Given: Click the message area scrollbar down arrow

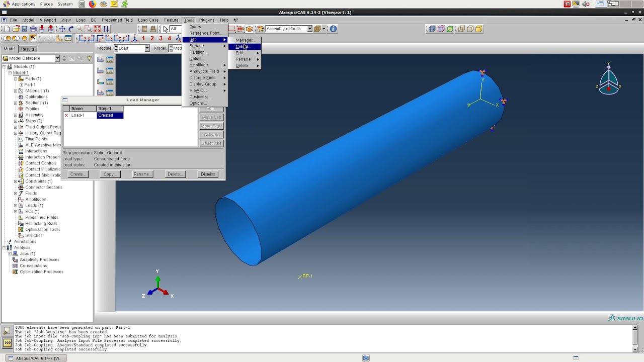Looking at the screenshot, I should [635, 349].
